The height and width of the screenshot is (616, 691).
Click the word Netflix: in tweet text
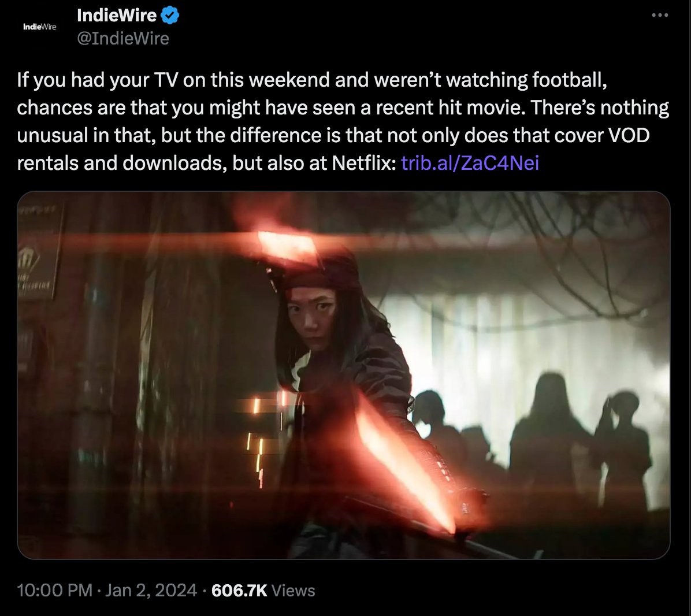click(364, 163)
